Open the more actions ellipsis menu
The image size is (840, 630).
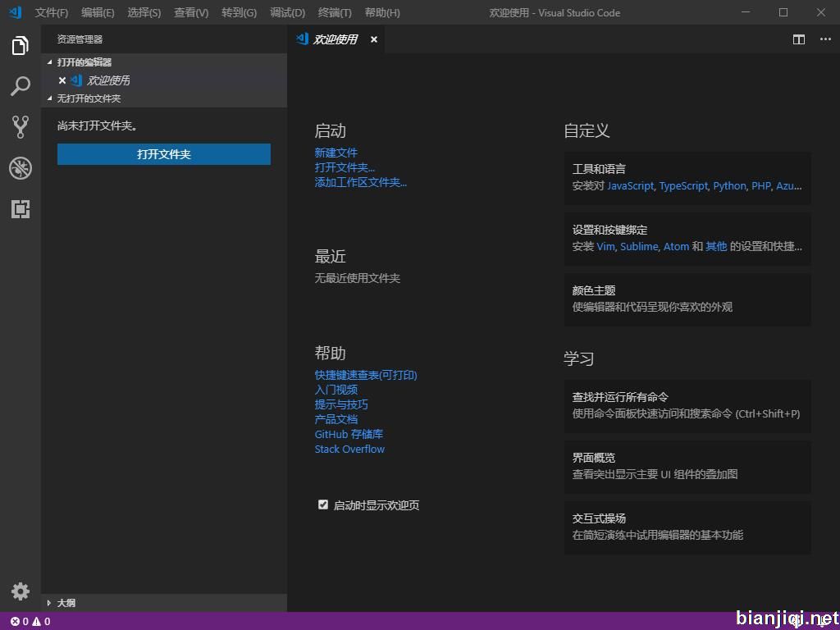825,39
